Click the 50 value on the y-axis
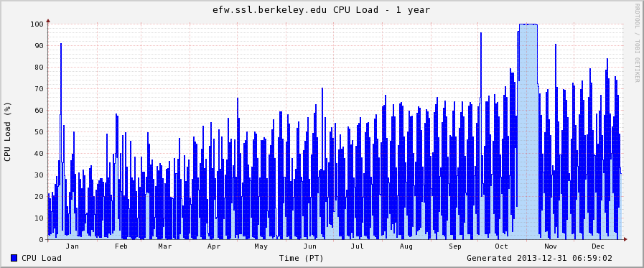 39,132
